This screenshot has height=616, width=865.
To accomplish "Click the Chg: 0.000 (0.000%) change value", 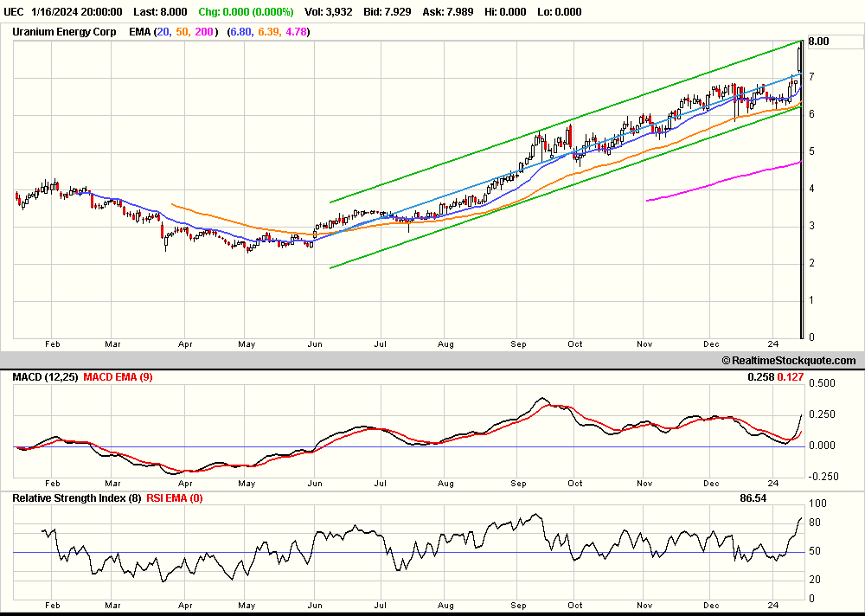I will (x=246, y=11).
